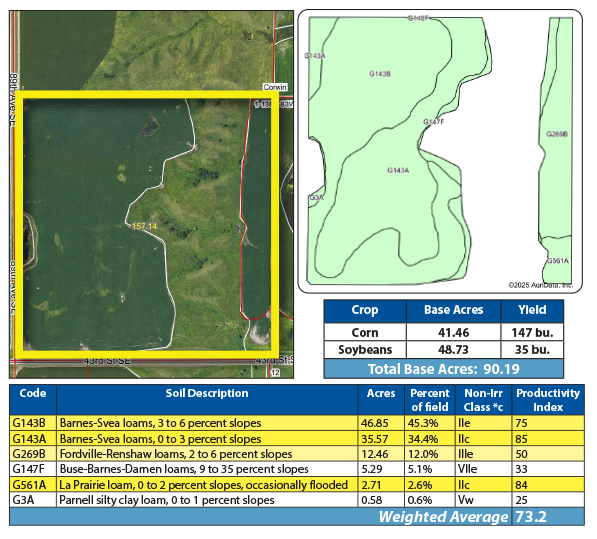Click the 157.14 acreage label on aerial map
Image resolution: width=597 pixels, height=539 pixels.
[x=144, y=226]
